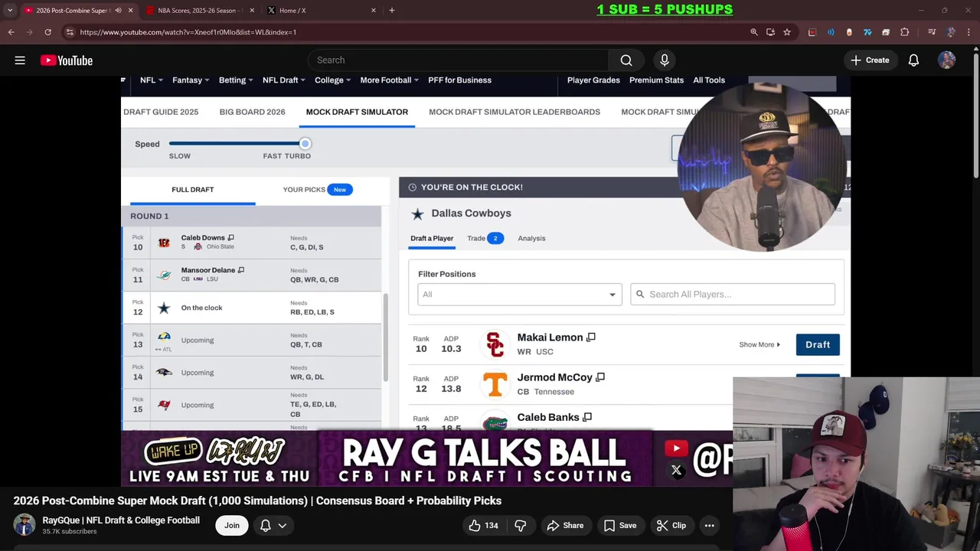Open the browser media controls icon

click(x=932, y=32)
